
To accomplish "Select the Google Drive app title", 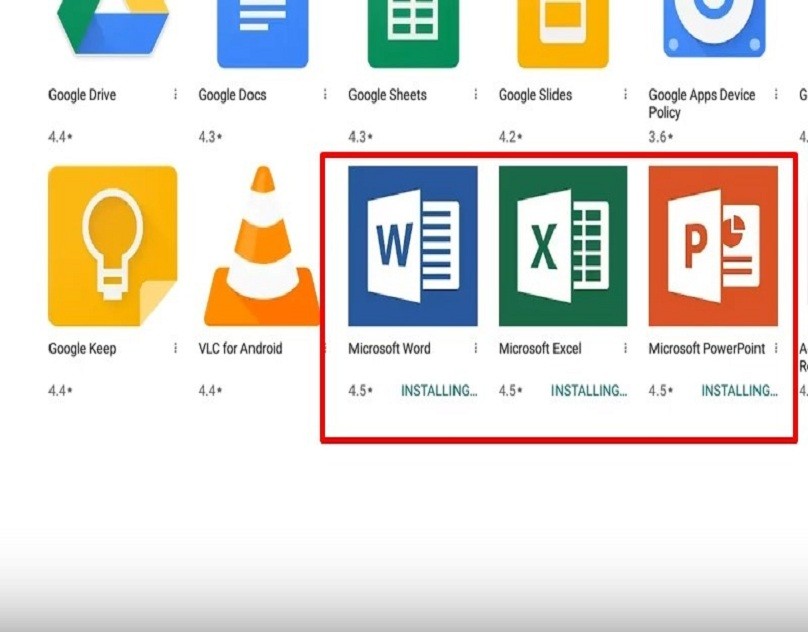I will tap(82, 95).
